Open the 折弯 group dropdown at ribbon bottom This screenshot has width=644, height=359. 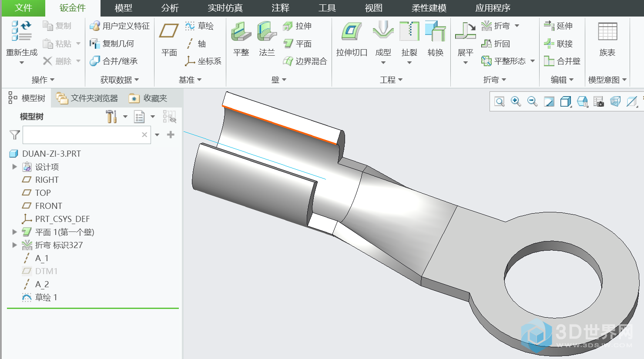[495, 80]
